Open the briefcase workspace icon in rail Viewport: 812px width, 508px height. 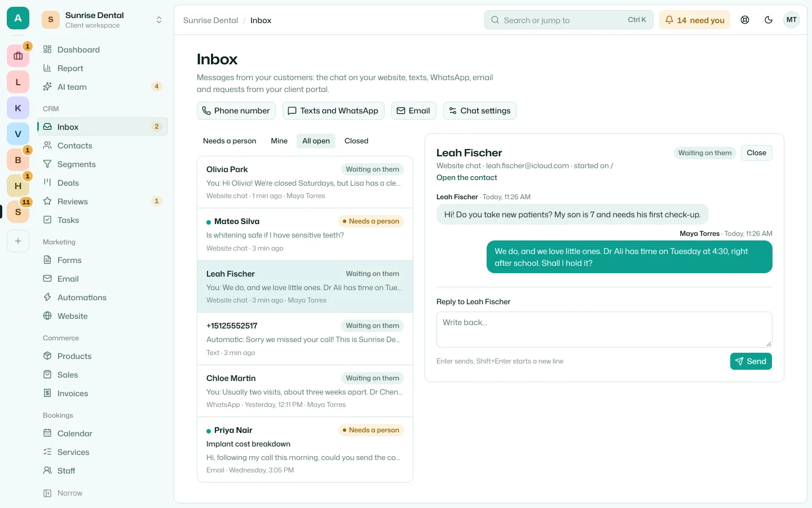click(x=18, y=56)
